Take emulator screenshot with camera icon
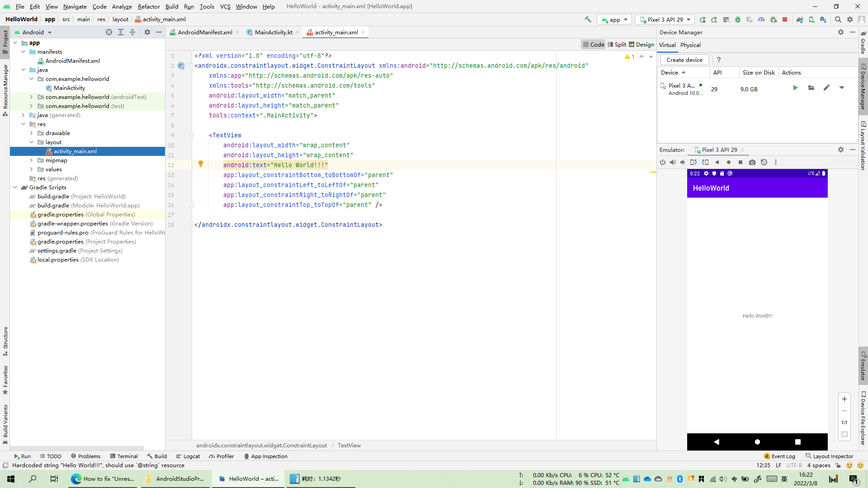Image resolution: width=868 pixels, height=488 pixels. click(x=752, y=162)
